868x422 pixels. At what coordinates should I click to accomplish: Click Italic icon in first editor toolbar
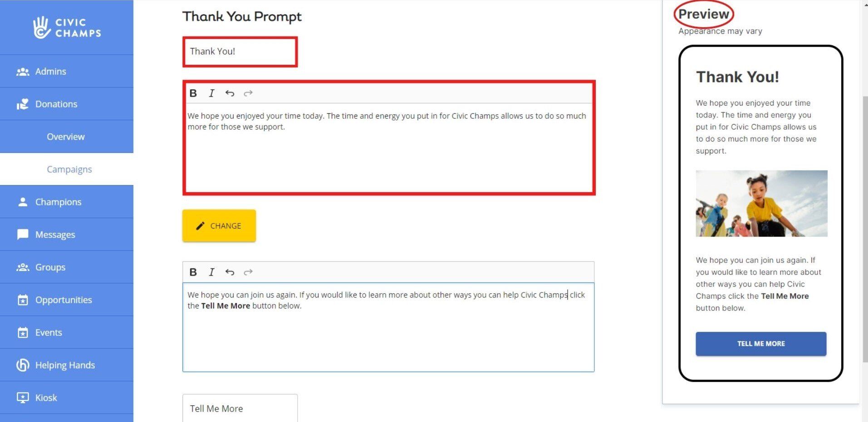coord(211,93)
